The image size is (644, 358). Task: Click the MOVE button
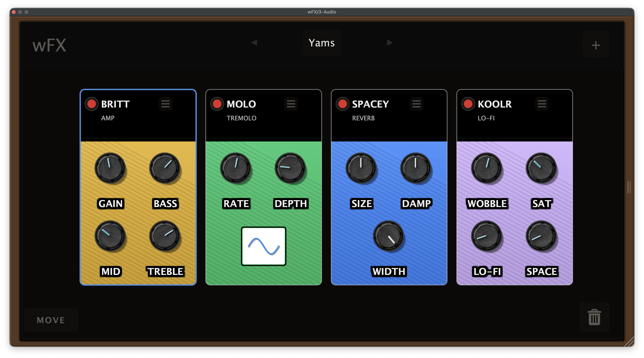tap(51, 320)
